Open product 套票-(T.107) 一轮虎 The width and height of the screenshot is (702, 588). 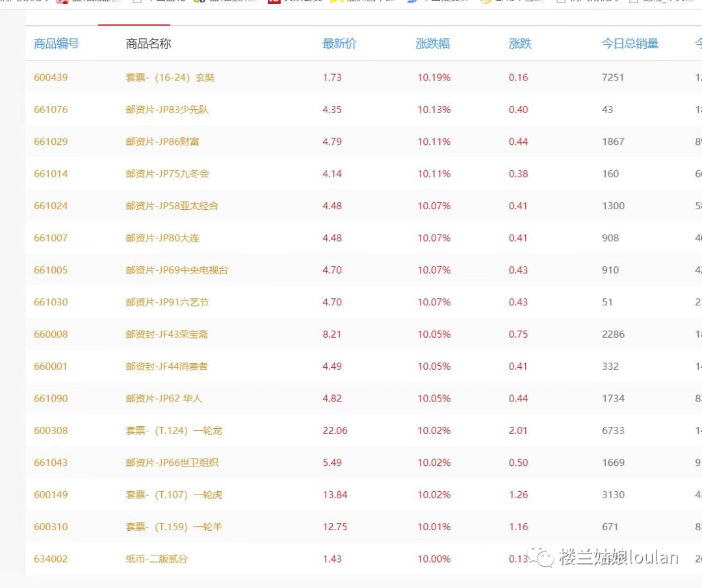tap(174, 495)
